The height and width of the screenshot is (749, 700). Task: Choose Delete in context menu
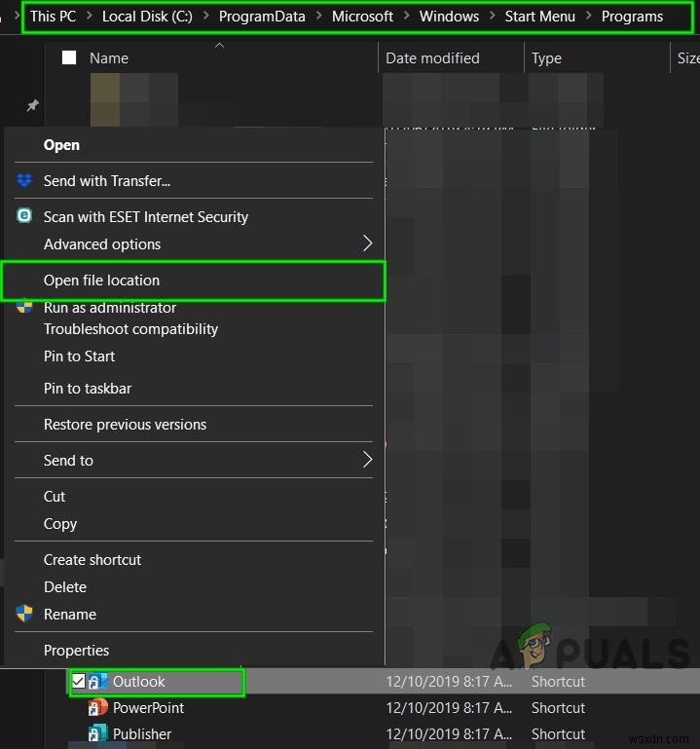click(65, 587)
